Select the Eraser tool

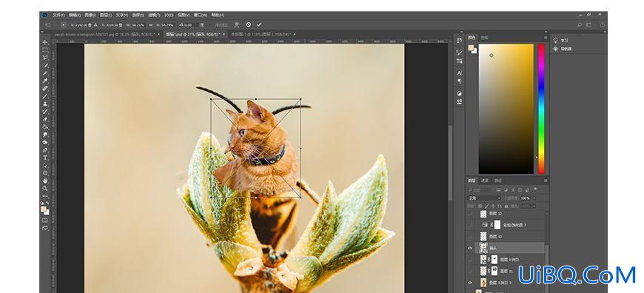[45, 118]
